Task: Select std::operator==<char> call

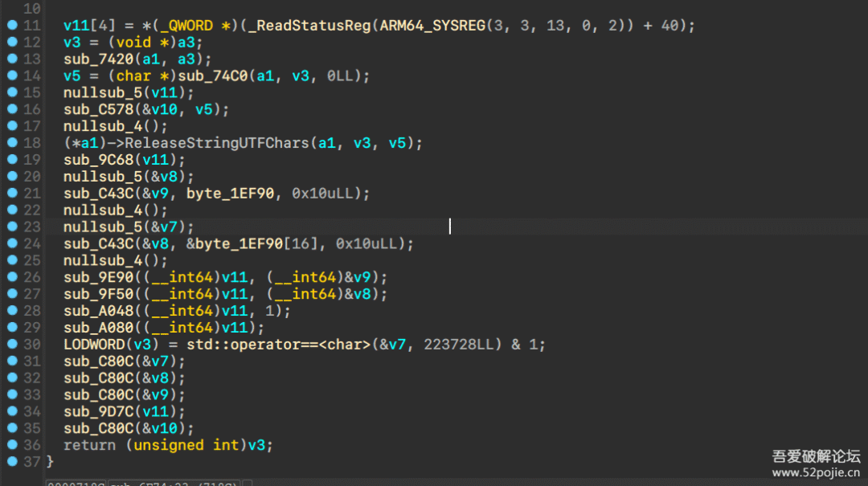Action: click(278, 345)
